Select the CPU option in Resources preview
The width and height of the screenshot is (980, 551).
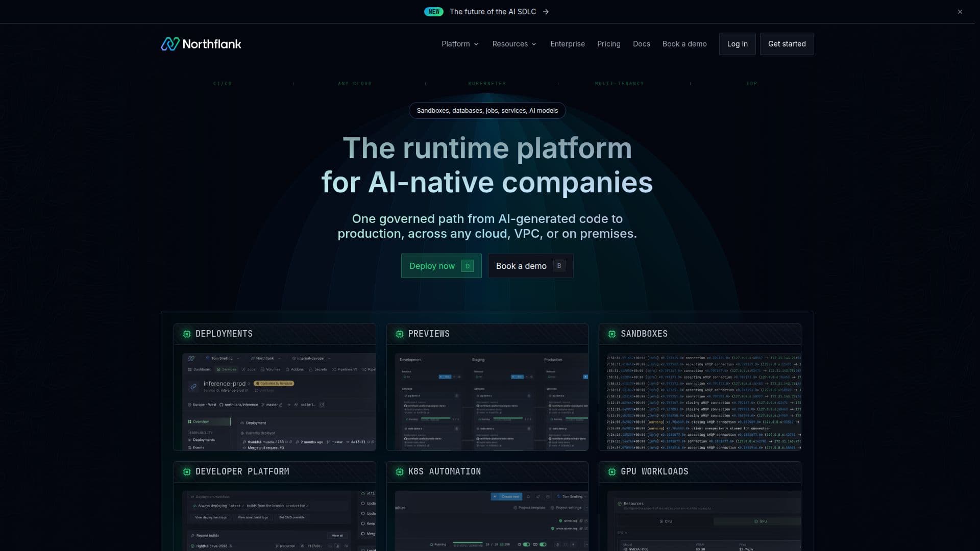666,521
